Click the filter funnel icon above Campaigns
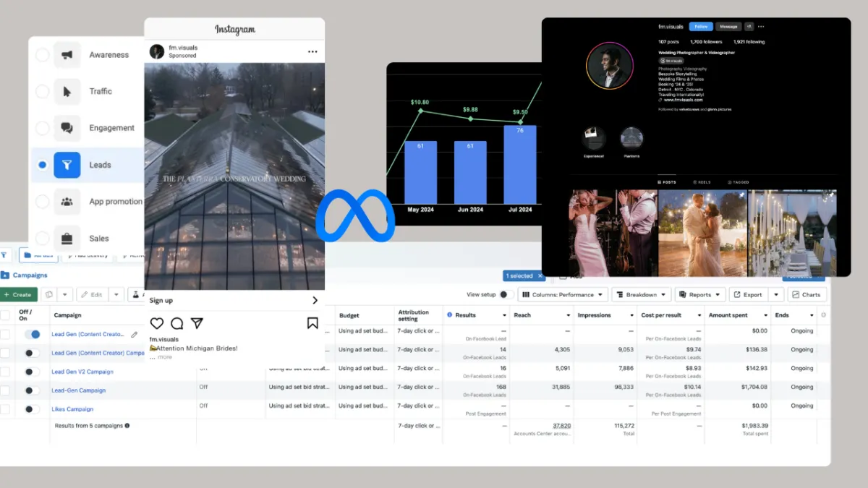This screenshot has width=868, height=488. point(4,255)
